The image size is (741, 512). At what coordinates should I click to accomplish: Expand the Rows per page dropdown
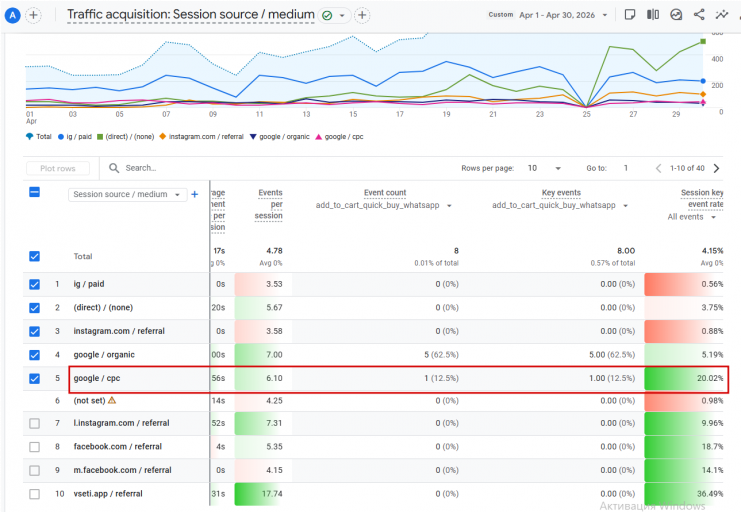(x=544, y=168)
